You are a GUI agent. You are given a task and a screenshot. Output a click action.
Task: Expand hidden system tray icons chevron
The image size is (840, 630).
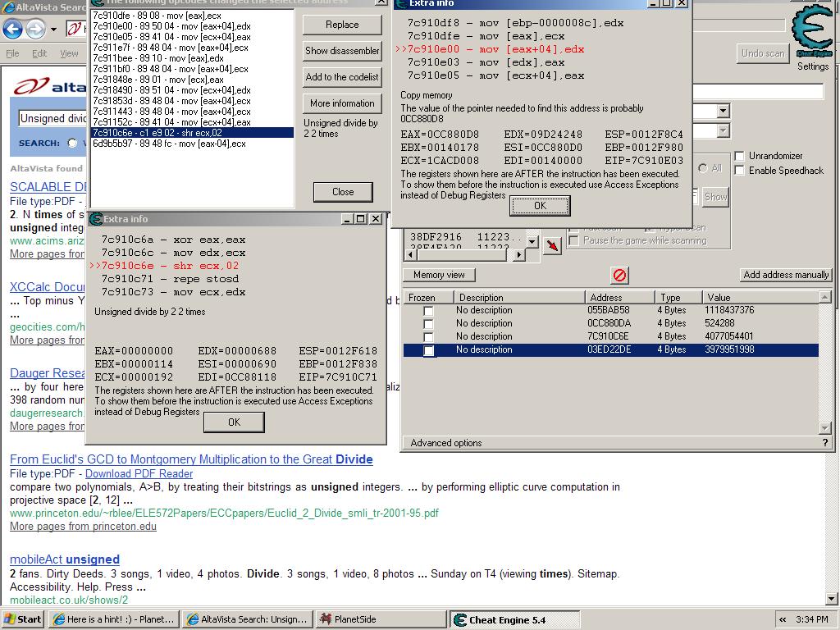tap(783, 619)
